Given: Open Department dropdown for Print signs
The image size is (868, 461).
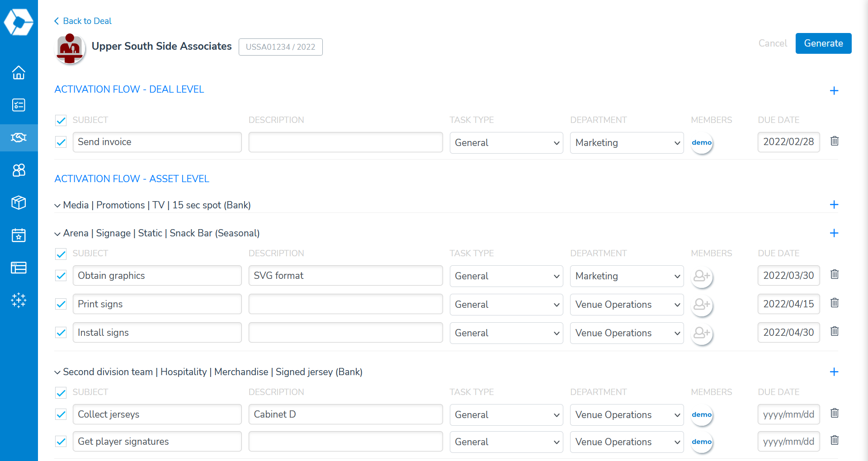Looking at the screenshot, I should pyautogui.click(x=627, y=305).
